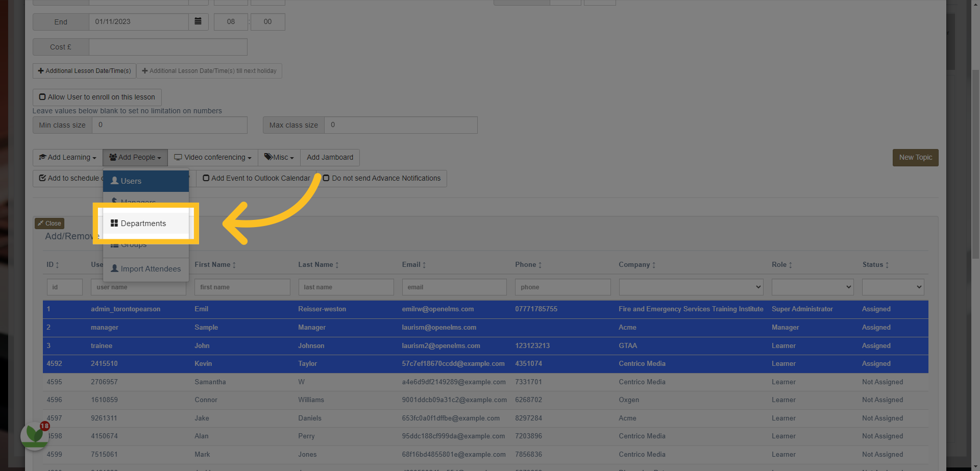Sort by Email column arrows
980x471 pixels.
(x=424, y=265)
